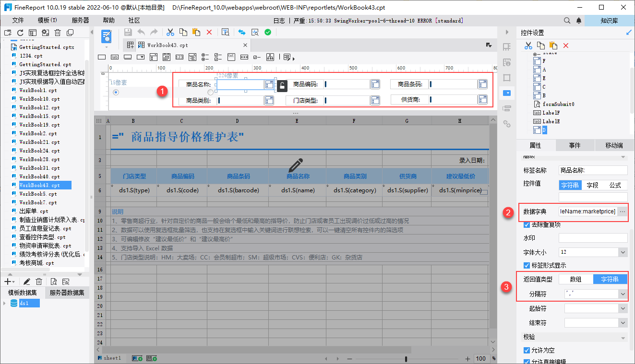Screen dimensions: 635x364
Task: Open the 起始符 dropdown
Action: 623,308
